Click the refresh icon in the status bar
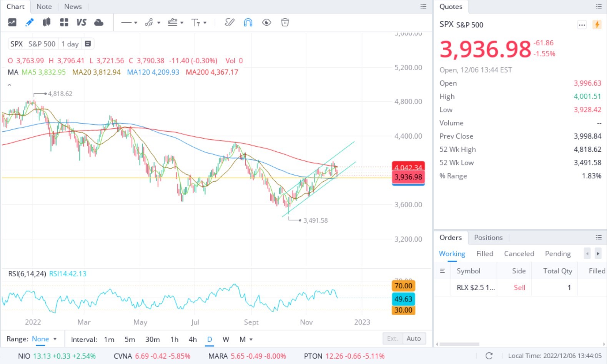Screen dimensions: 607x364 point(489,356)
